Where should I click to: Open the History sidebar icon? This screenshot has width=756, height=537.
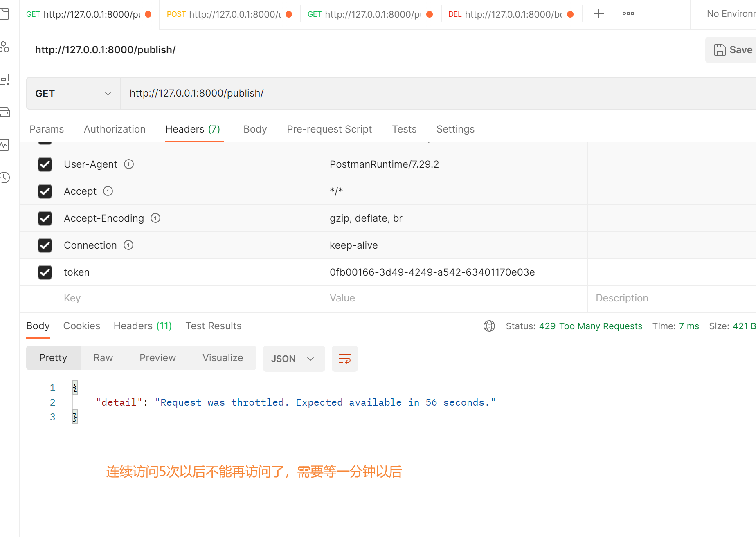click(x=4, y=178)
